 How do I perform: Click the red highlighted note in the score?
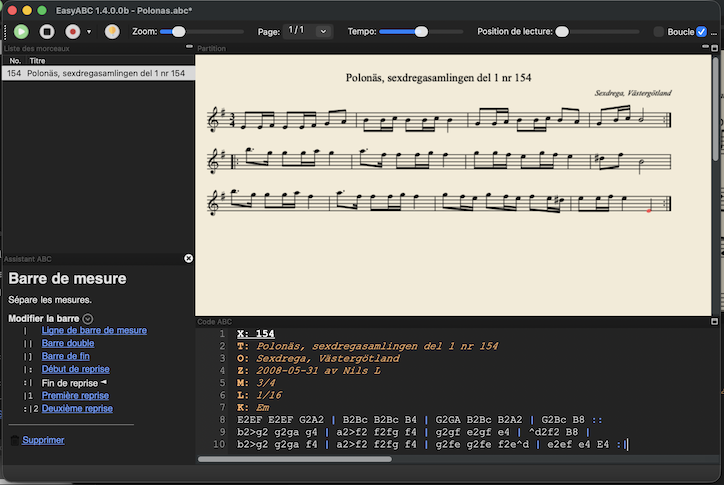point(649,211)
